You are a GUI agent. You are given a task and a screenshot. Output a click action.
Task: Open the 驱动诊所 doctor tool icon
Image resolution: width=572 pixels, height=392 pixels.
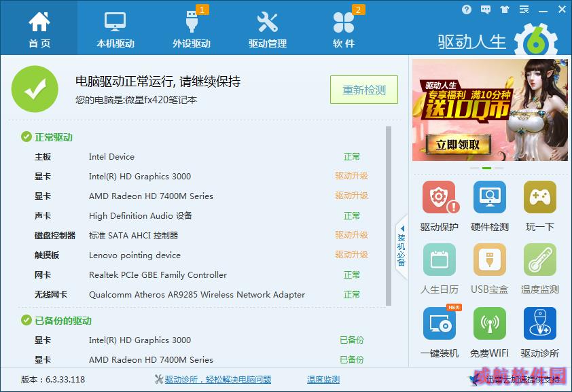540,323
